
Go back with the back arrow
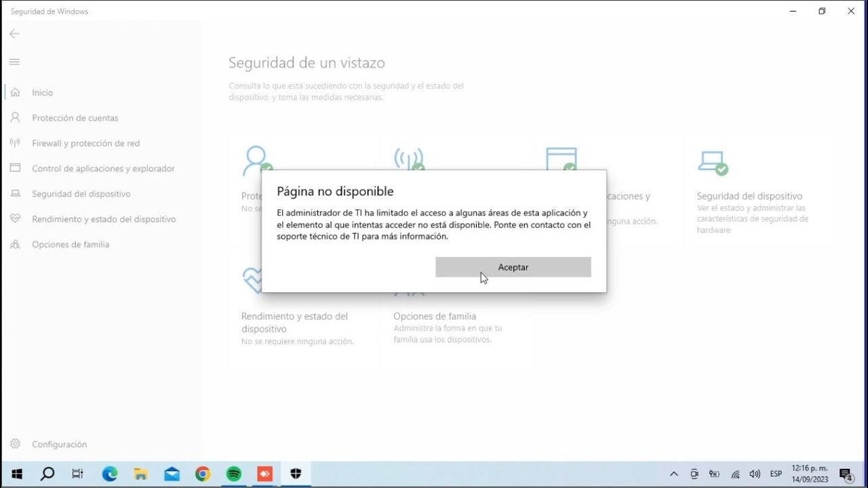(14, 34)
